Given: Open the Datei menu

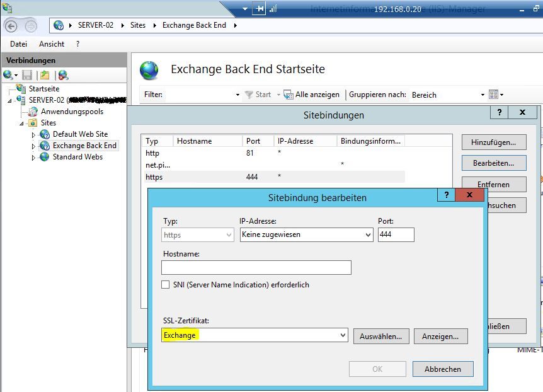Looking at the screenshot, I should click(x=18, y=44).
